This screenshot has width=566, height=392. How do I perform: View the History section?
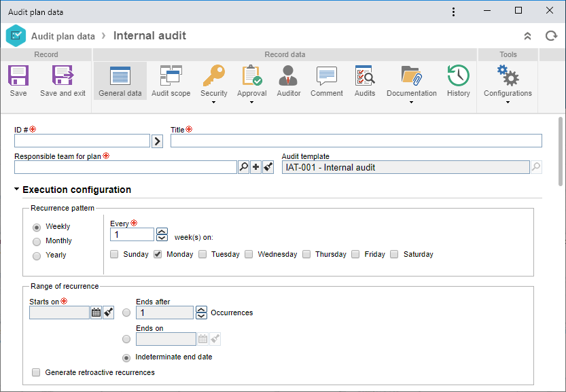pos(459,81)
